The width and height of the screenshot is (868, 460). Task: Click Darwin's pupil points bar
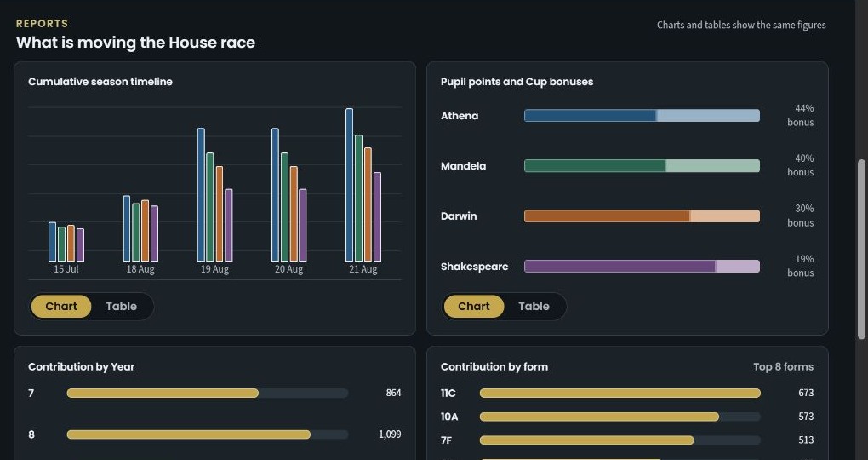coord(642,216)
